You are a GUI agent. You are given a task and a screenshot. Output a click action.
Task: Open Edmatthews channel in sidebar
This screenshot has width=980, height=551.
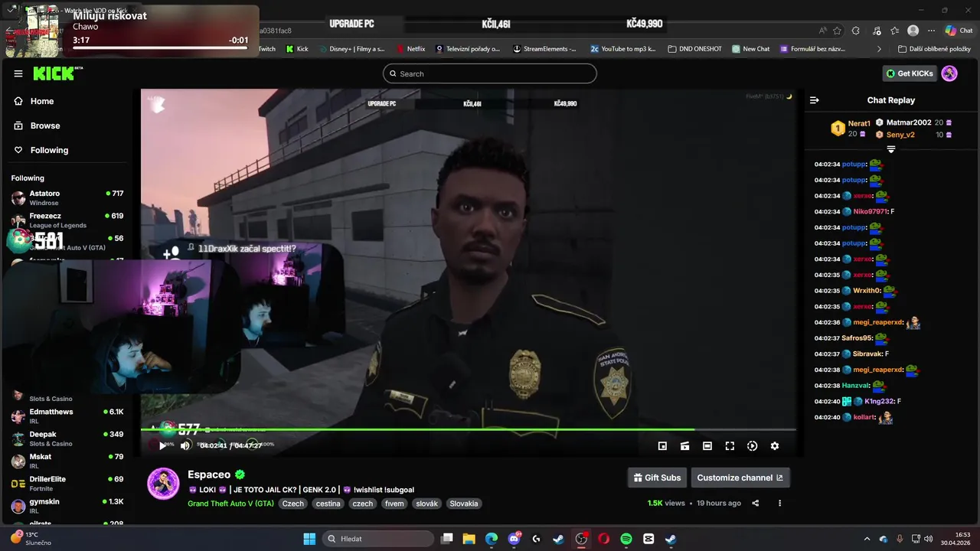coord(67,416)
